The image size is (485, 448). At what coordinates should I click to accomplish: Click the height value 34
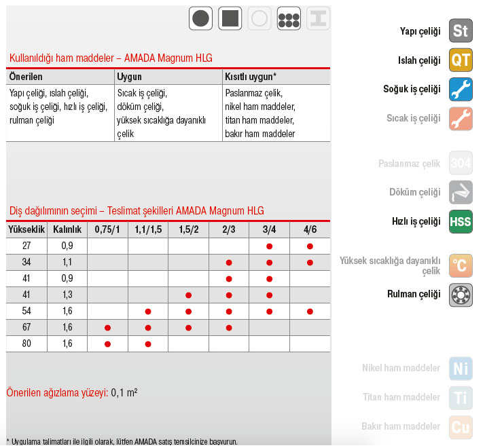pyautogui.click(x=26, y=262)
